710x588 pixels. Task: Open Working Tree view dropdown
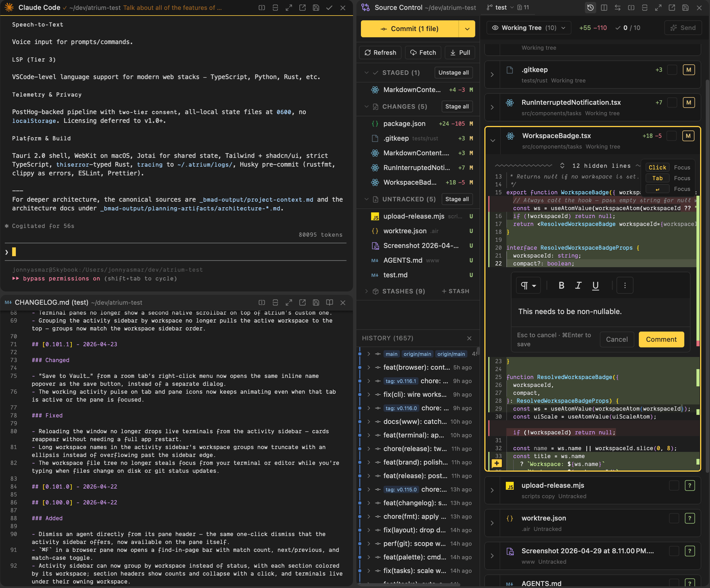click(x=528, y=28)
